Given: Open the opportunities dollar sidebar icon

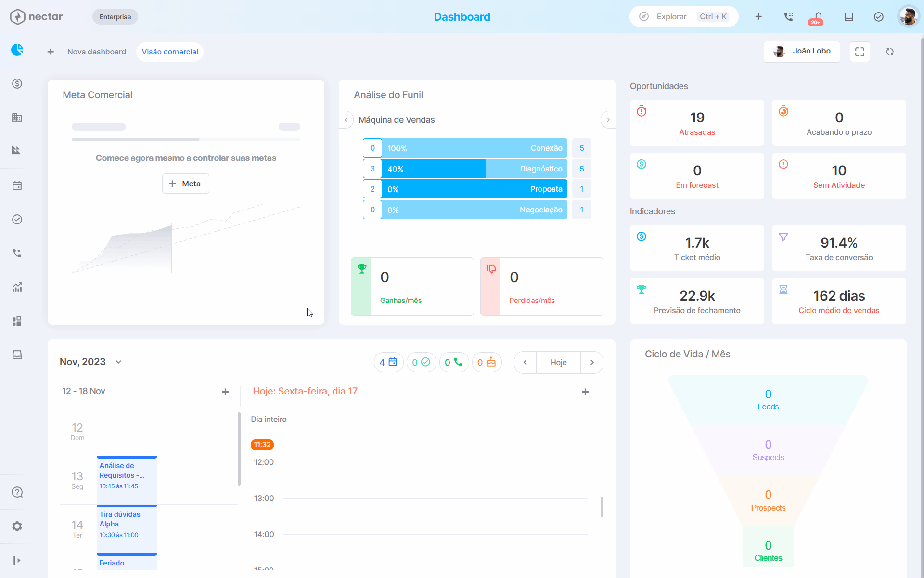Looking at the screenshot, I should point(17,84).
